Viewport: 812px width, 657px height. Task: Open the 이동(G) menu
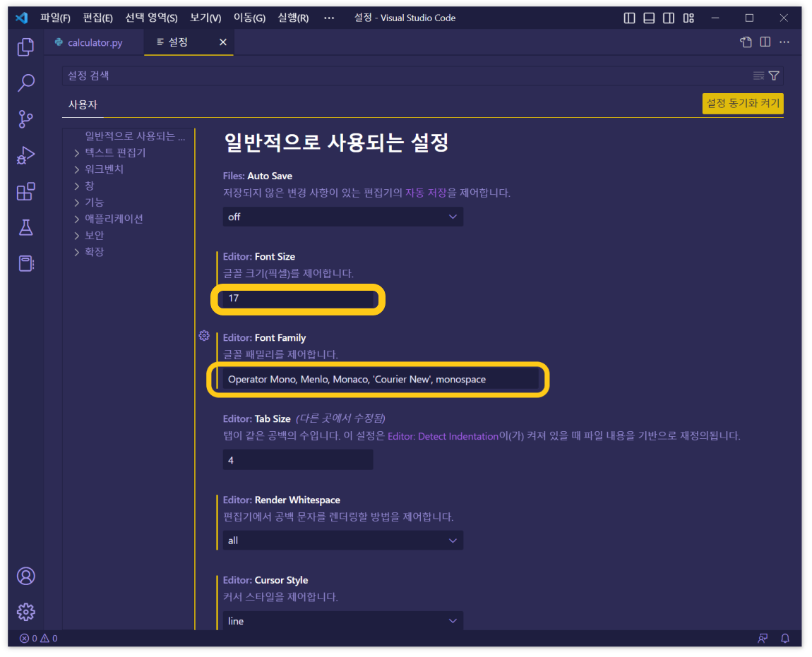(x=249, y=18)
